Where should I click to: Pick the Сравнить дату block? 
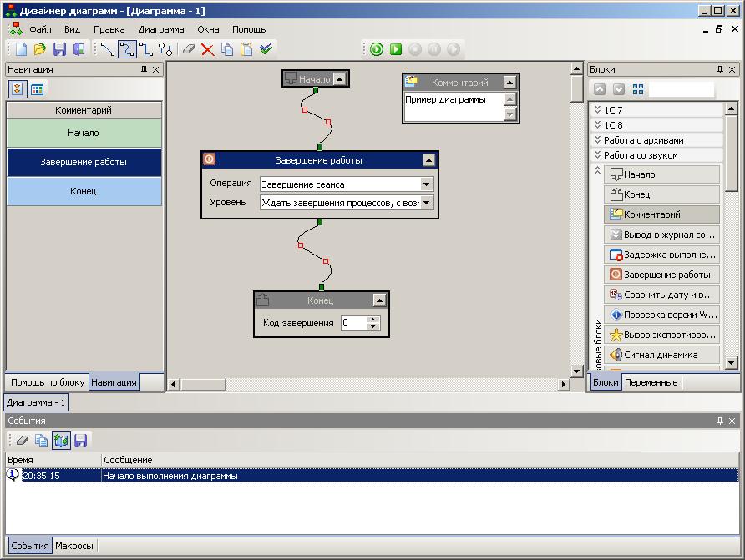coord(661,295)
